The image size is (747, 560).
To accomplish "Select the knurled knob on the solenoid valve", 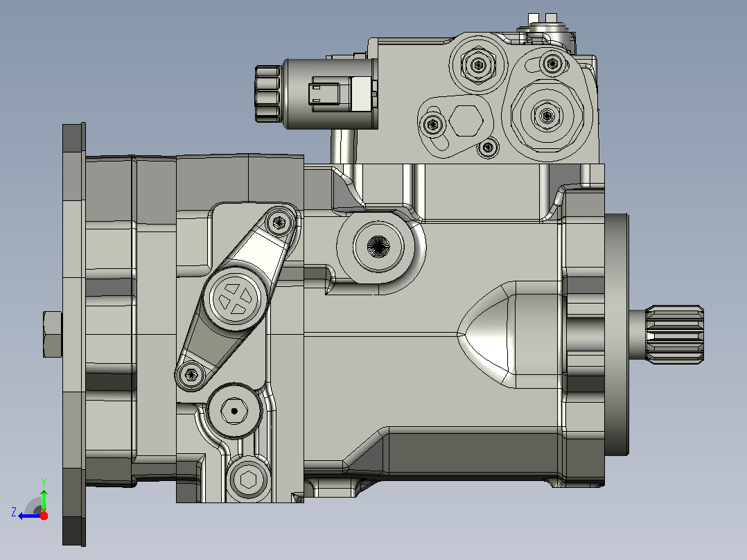I will [x=267, y=94].
